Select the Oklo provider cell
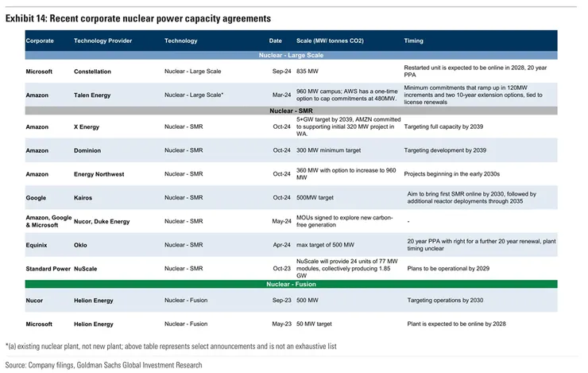The image size is (588, 373). pos(82,246)
